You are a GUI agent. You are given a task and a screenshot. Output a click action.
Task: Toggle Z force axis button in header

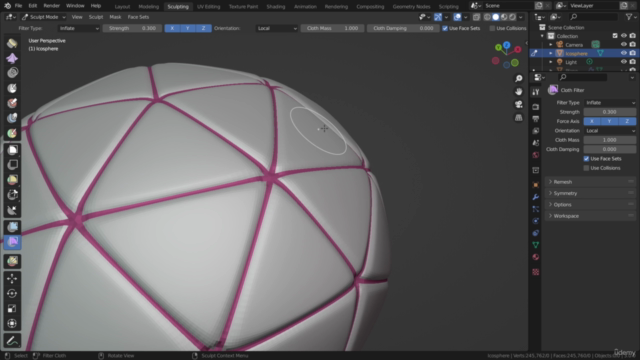[203, 28]
